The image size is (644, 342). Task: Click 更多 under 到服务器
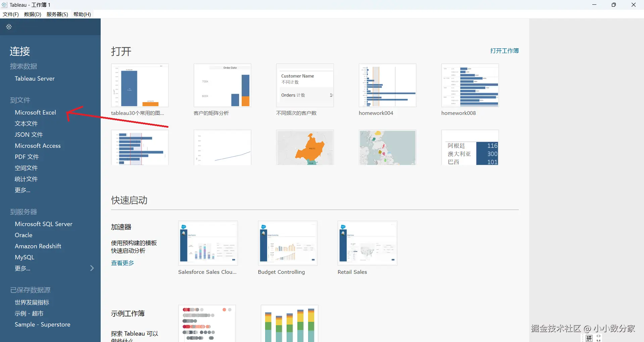point(22,268)
